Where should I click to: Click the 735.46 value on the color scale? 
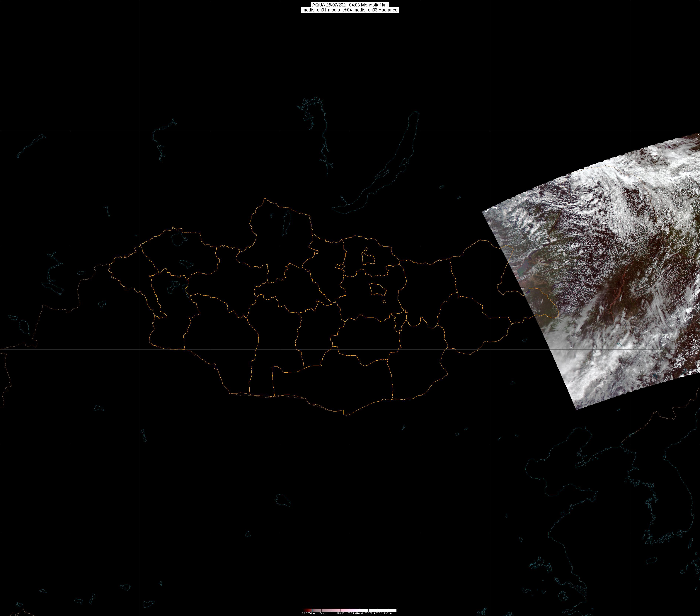pos(387,613)
